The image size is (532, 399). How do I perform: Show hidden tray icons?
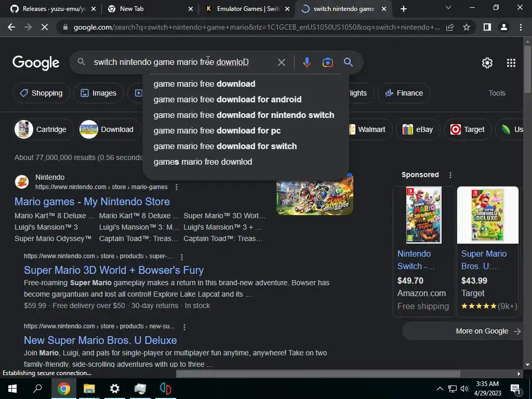click(440, 389)
